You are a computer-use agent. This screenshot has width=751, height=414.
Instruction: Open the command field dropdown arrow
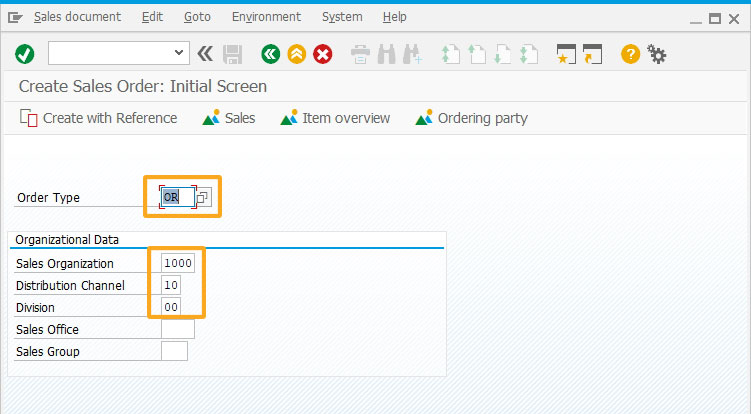[x=179, y=53]
